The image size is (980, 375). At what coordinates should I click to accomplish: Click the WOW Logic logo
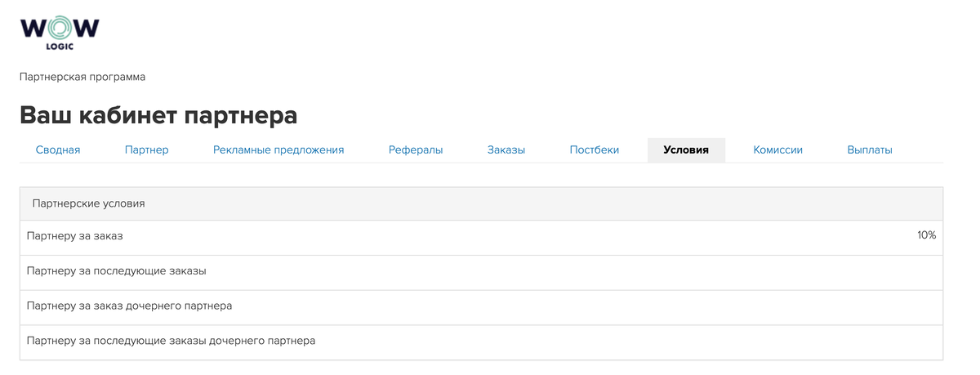(x=60, y=33)
